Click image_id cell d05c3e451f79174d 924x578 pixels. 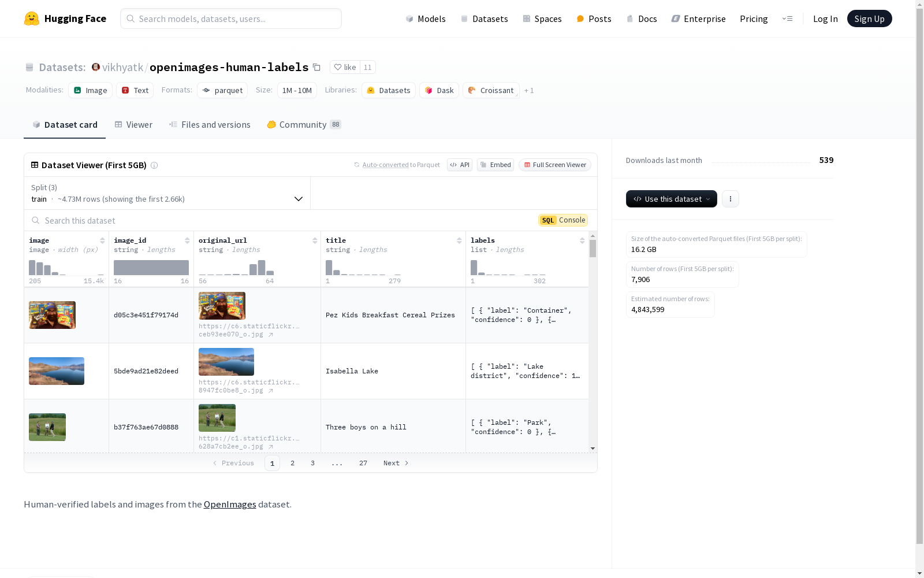[x=146, y=315]
